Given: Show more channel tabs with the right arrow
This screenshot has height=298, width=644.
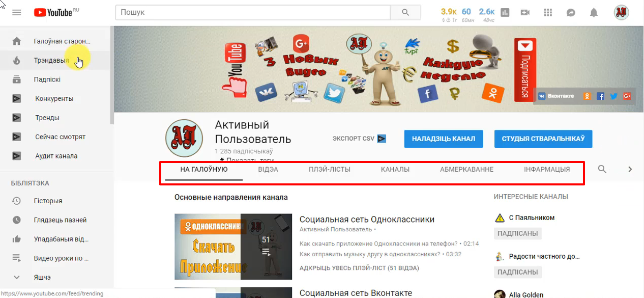Looking at the screenshot, I should click(x=630, y=169).
